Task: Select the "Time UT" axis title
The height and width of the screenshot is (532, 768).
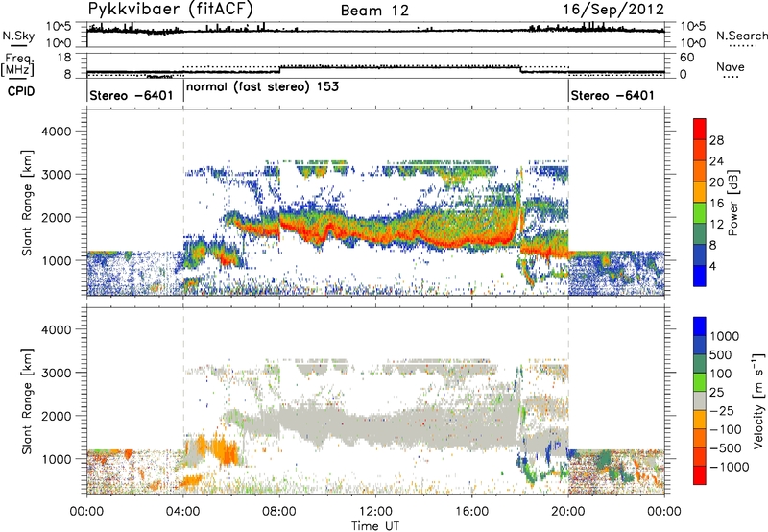Action: (x=375, y=526)
